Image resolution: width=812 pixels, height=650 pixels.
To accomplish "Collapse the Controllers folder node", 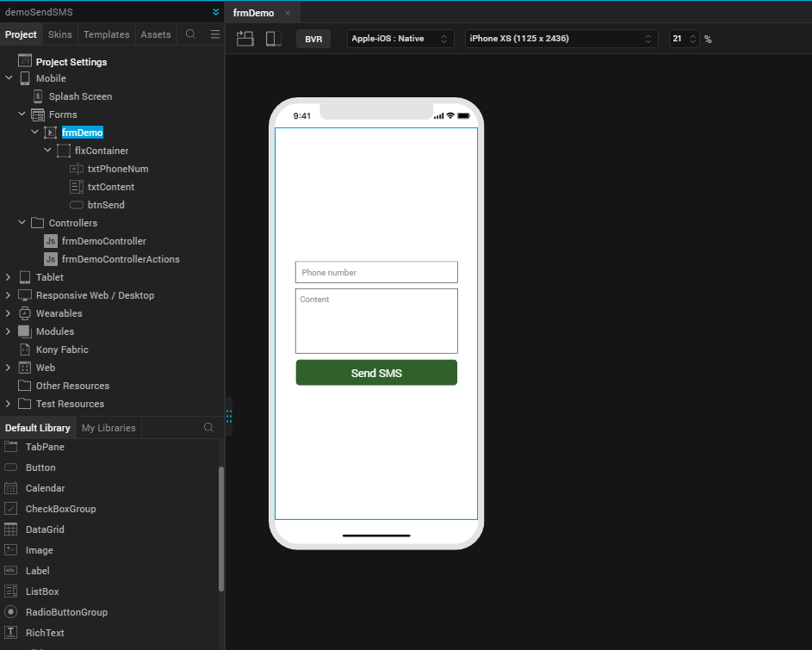I will [22, 222].
